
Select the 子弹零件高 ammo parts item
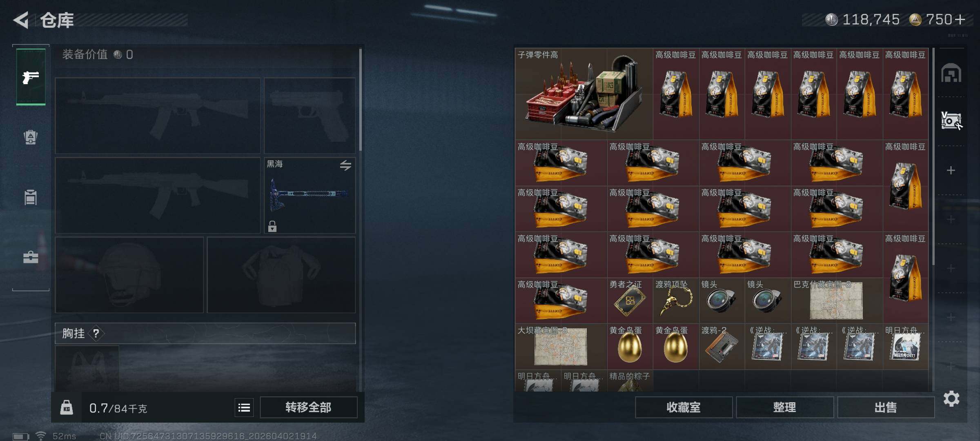click(584, 94)
